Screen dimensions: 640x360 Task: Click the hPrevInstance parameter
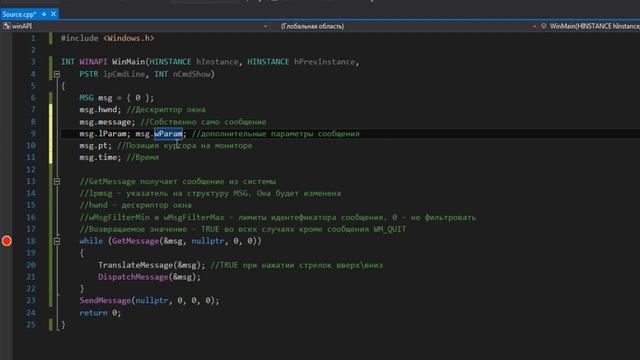point(324,62)
